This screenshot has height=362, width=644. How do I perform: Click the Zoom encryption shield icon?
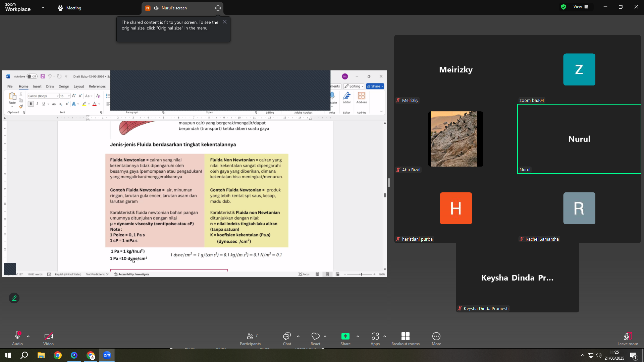tap(563, 7)
